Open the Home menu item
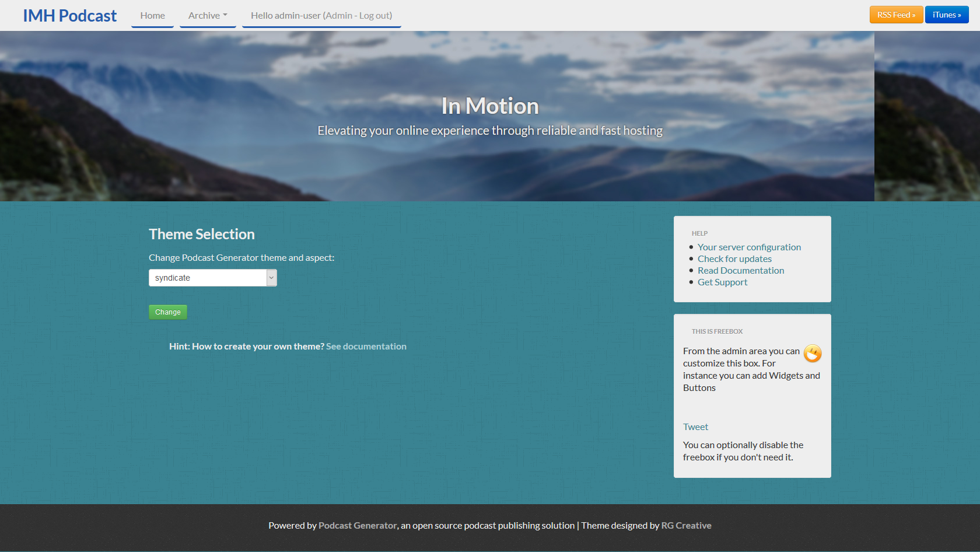The height and width of the screenshot is (552, 980). (152, 16)
